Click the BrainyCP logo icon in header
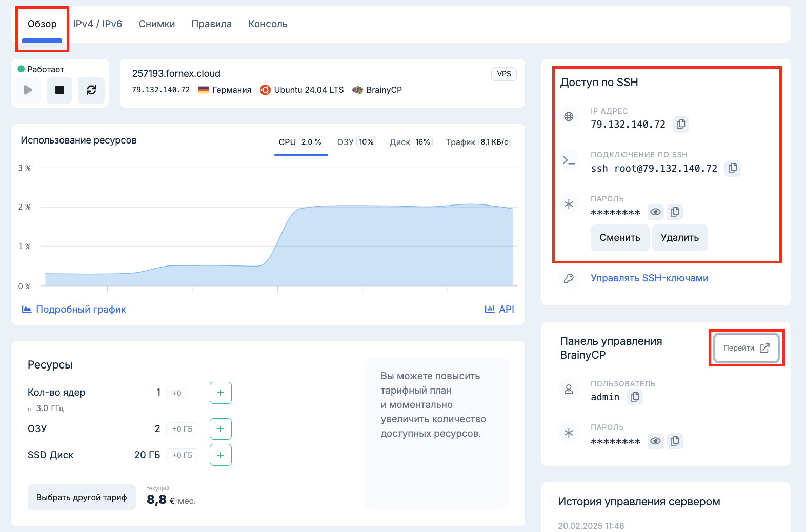Screen dimensions: 806x532 coord(357,90)
